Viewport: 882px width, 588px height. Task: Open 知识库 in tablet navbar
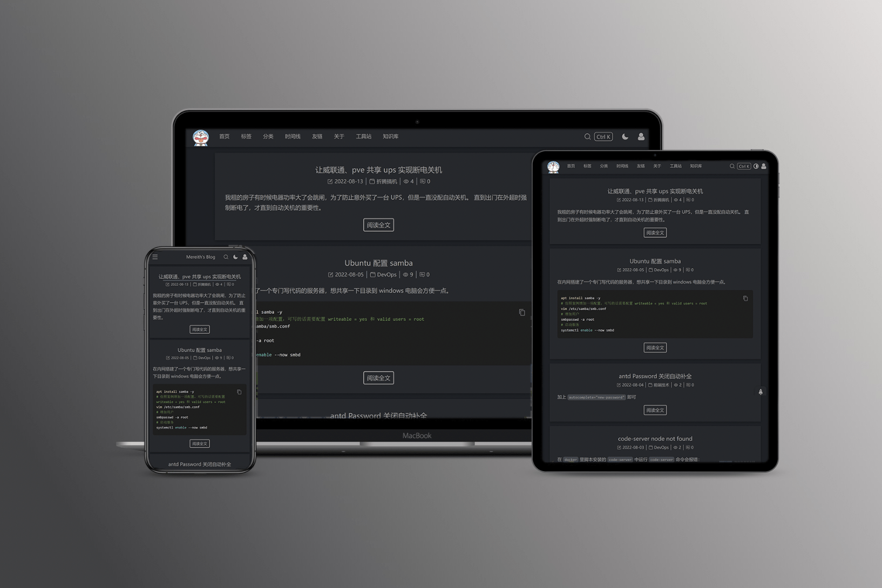696,166
